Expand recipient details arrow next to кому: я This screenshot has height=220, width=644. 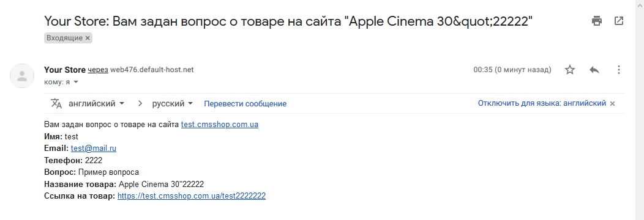[x=75, y=82]
